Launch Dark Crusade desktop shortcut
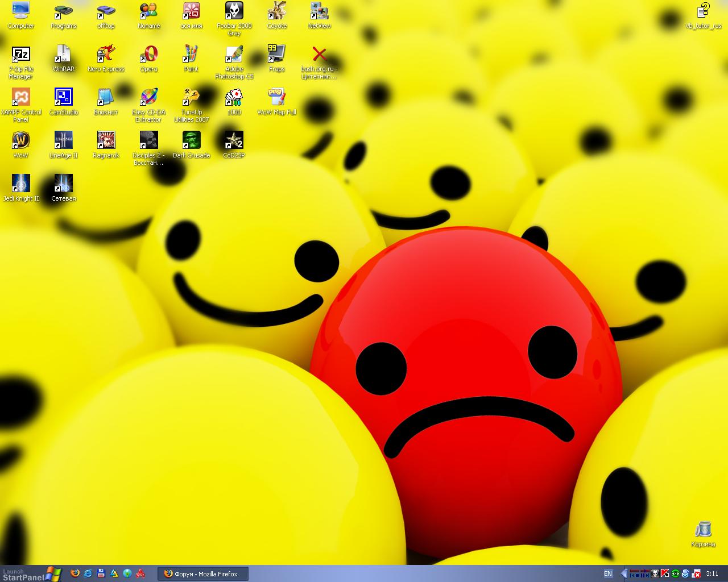Image resolution: width=728 pixels, height=582 pixels. [192, 145]
